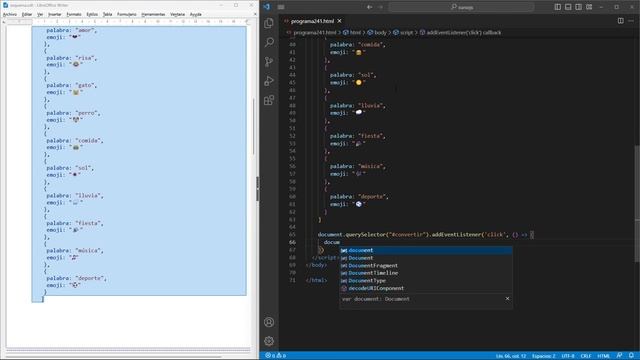Open the Tabla menu in Writer

(x=107, y=14)
